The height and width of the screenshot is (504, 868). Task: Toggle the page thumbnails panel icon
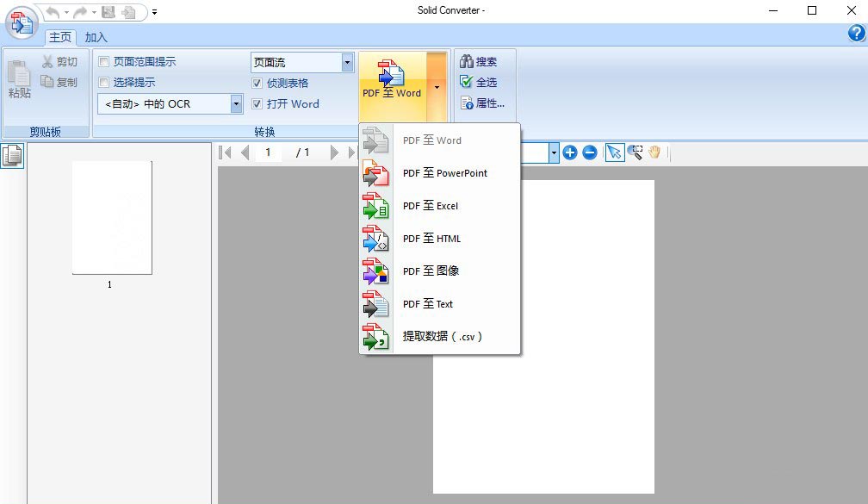coord(12,156)
